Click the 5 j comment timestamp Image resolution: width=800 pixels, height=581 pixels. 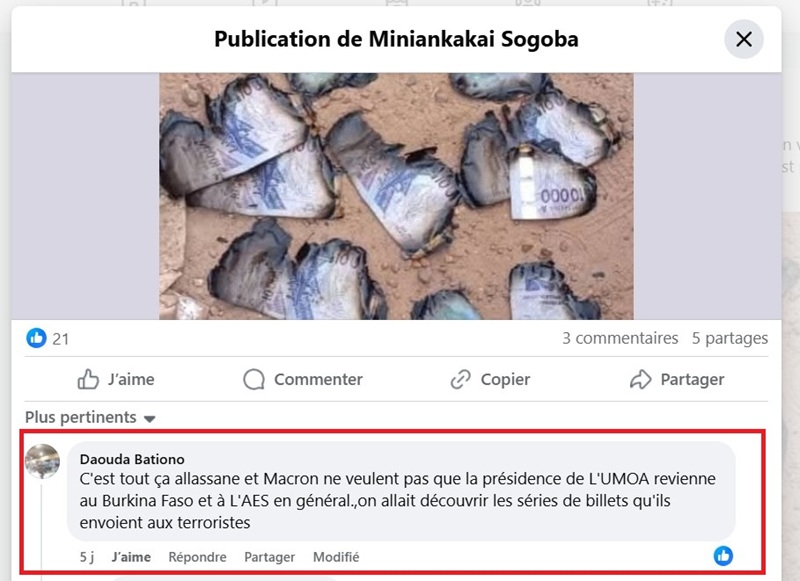tap(87, 557)
